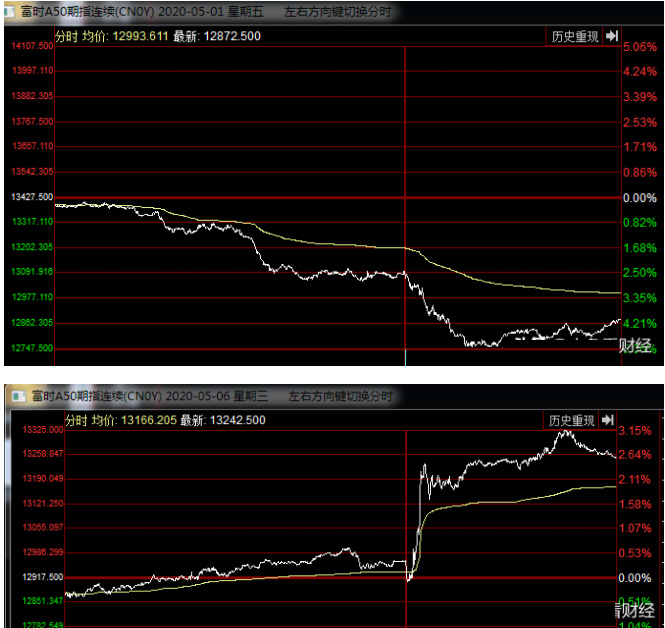Click the 历史重现 button in the 2020-05-01 chart
The image size is (665, 628).
click(575, 37)
